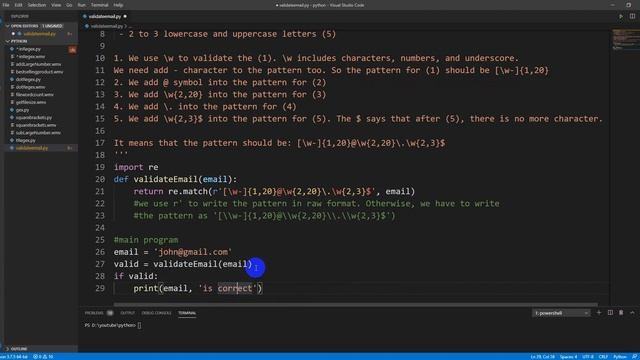The image size is (640, 360).
Task: Open subLargeNumber file in the explorer
Action: (x=38, y=133)
